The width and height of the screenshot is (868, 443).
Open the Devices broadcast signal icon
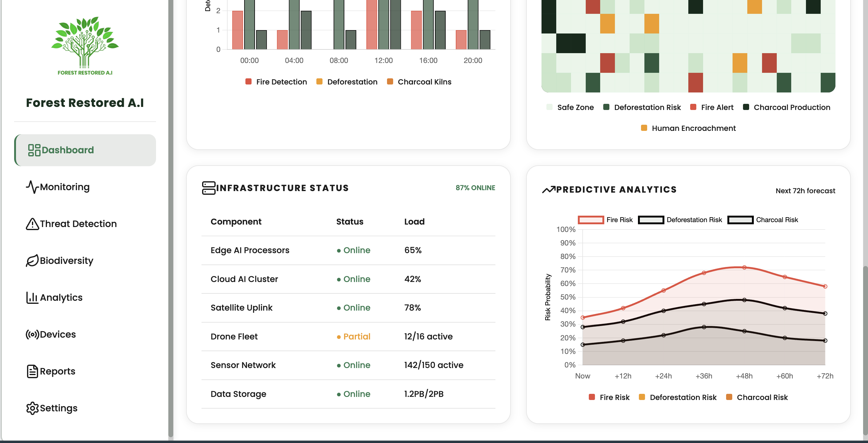[32, 335]
